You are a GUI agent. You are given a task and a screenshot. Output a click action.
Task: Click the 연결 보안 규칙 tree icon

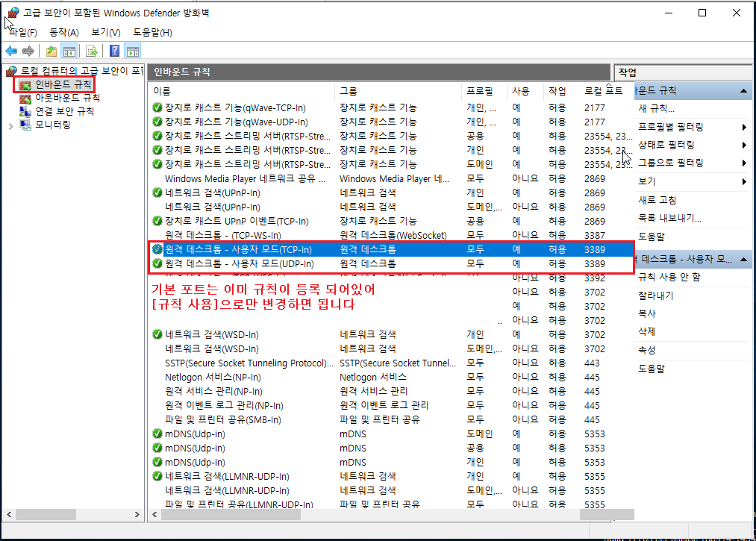(x=25, y=111)
